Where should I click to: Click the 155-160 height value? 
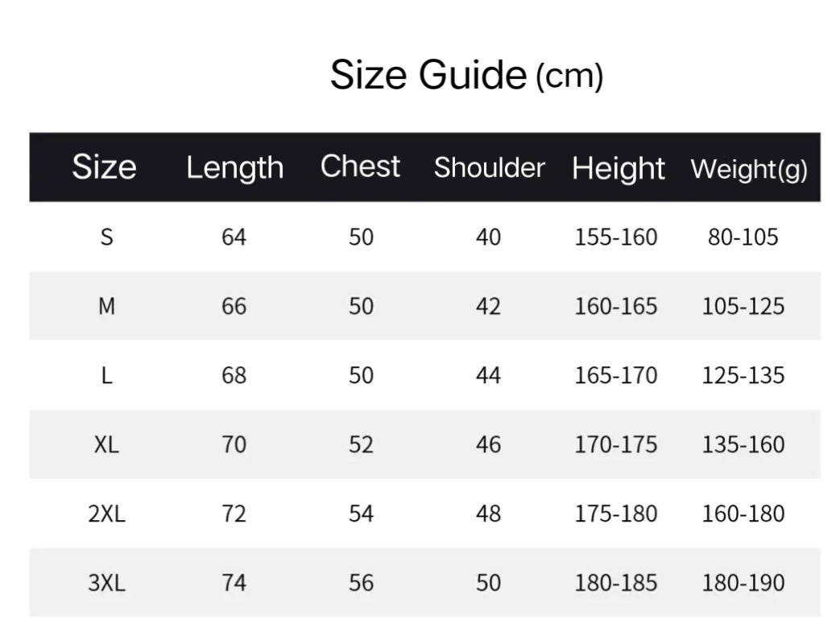coord(616,237)
